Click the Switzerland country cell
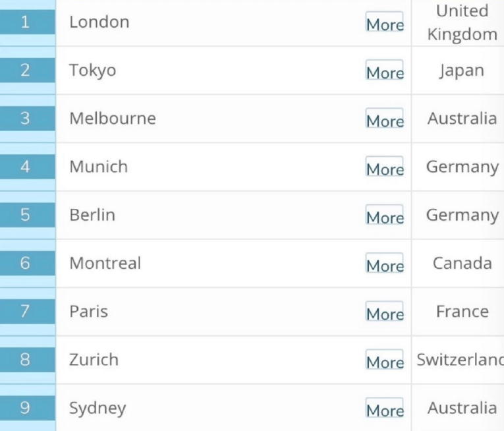 coord(461,360)
